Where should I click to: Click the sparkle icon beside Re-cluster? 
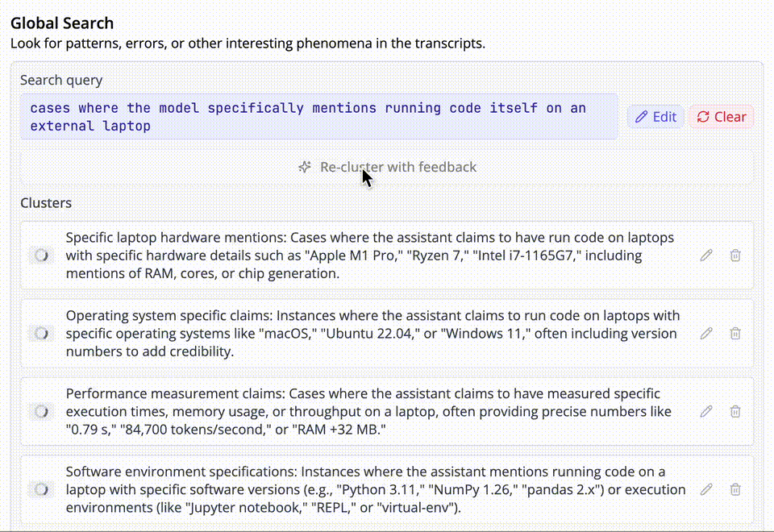[x=305, y=167]
